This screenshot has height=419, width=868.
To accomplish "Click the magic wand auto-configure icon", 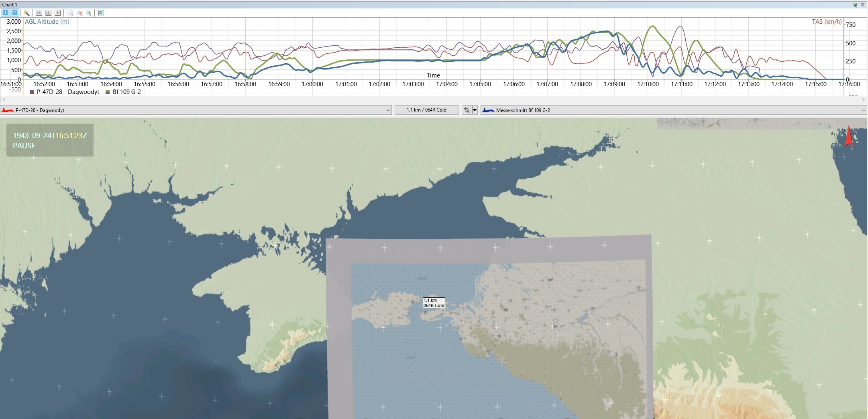I will click(26, 13).
